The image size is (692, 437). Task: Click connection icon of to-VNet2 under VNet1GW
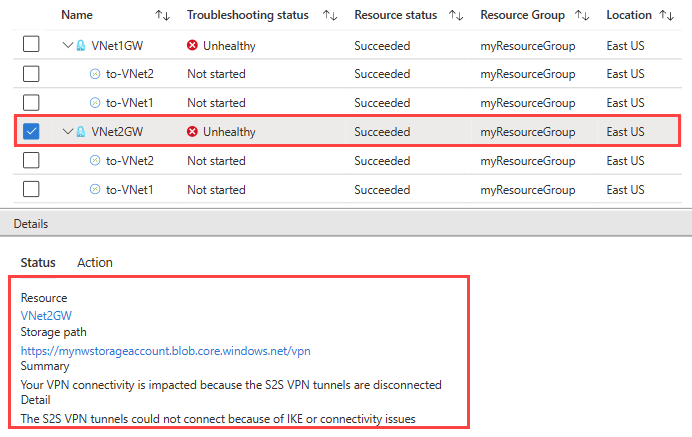95,74
